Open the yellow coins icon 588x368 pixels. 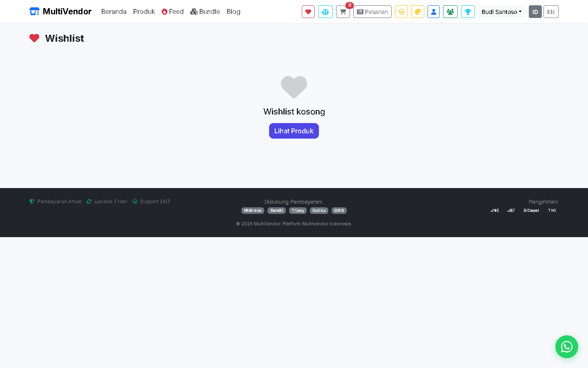point(418,12)
